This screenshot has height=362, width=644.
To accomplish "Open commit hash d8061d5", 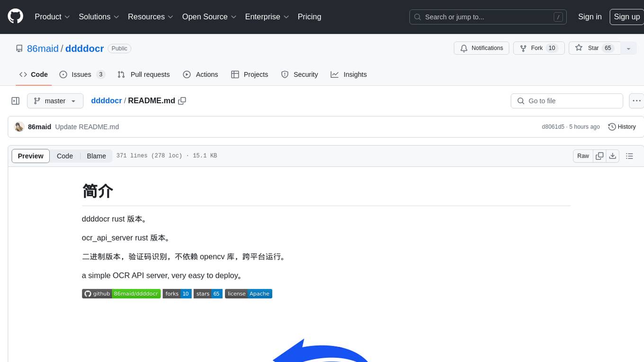I will tap(553, 127).
